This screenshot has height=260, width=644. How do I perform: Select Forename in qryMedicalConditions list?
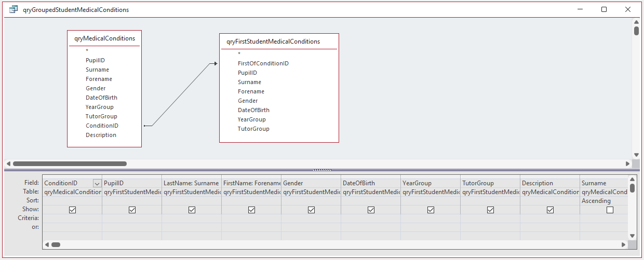[99, 79]
